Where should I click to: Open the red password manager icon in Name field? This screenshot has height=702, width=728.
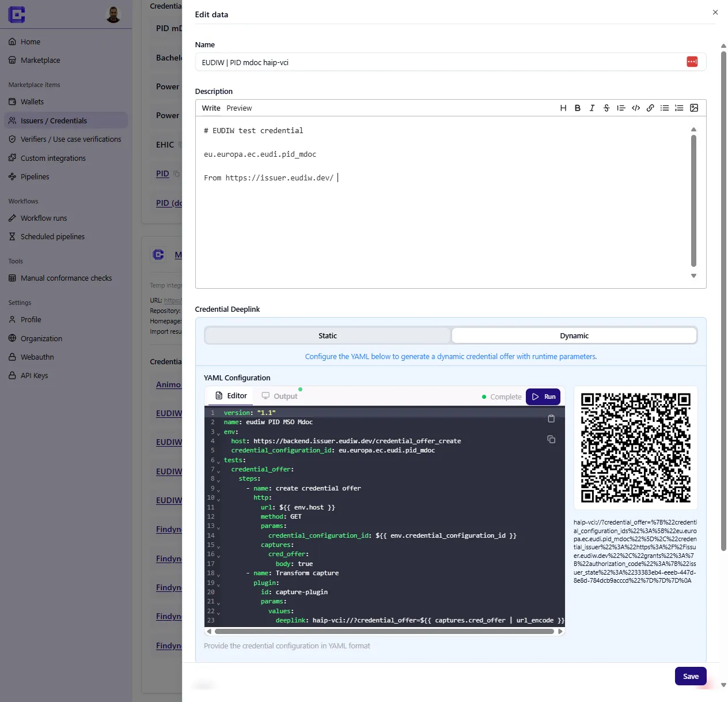[692, 62]
